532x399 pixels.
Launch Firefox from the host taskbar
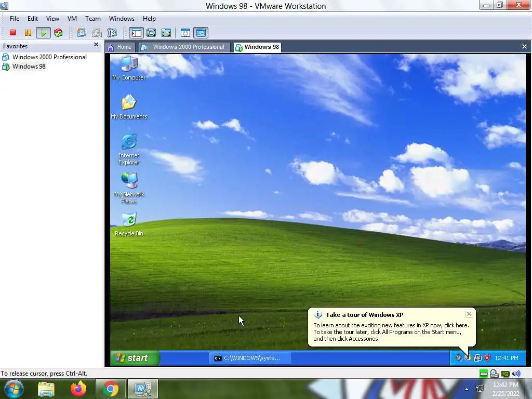point(78,389)
